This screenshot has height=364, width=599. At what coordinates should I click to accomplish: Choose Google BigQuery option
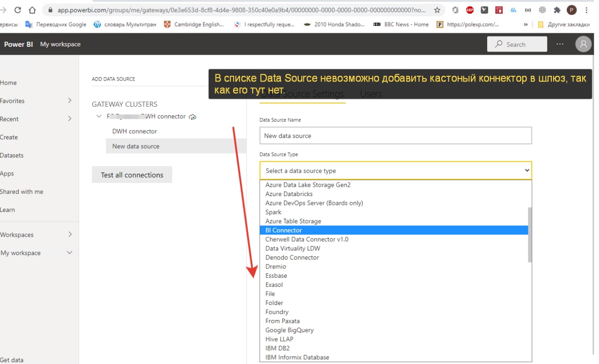pyautogui.click(x=394, y=330)
